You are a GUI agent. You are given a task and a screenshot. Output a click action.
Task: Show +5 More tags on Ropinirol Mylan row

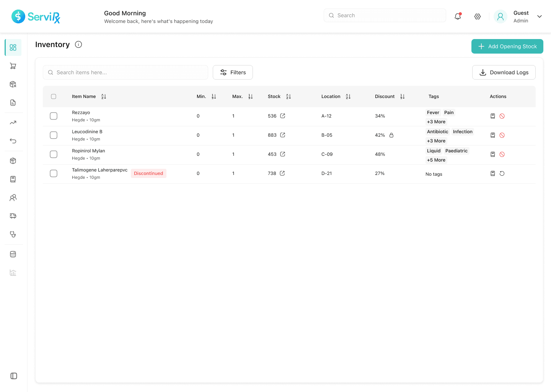[x=436, y=160]
